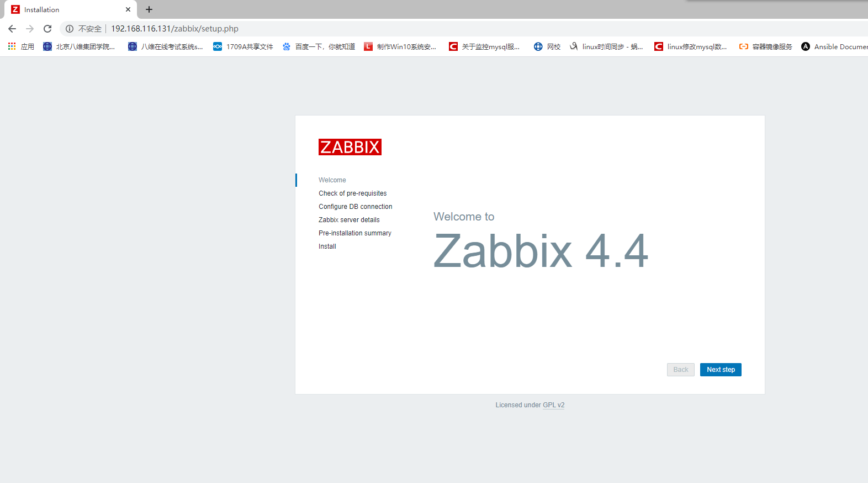Click the Back button

(x=681, y=370)
